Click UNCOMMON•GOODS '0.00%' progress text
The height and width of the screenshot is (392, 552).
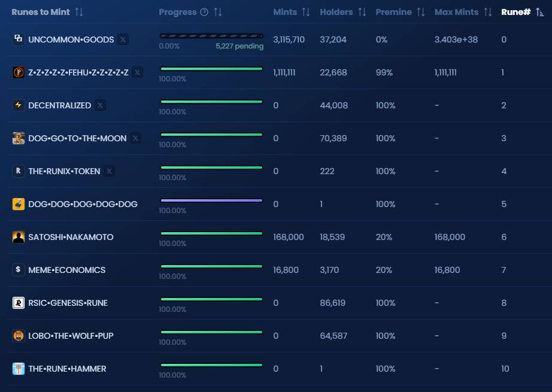point(169,46)
